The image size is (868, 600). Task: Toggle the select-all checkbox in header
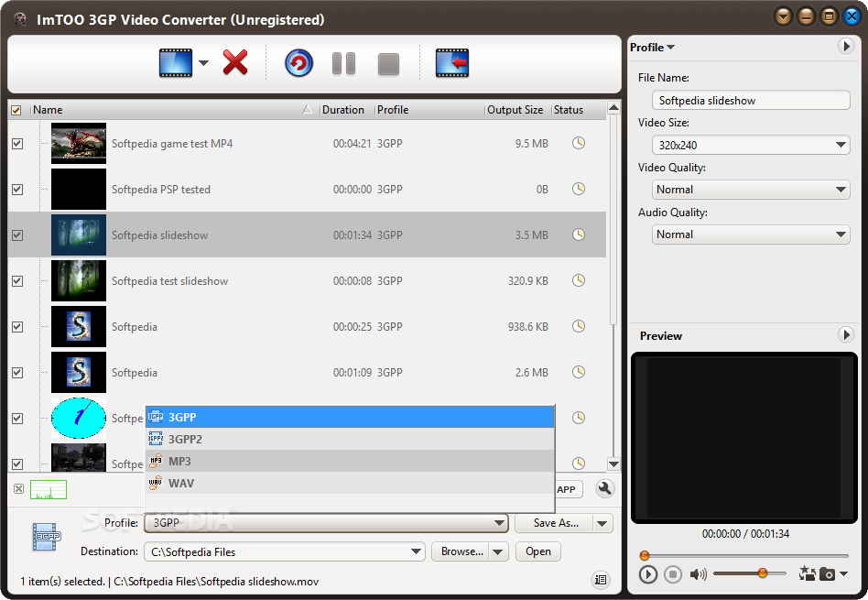click(x=16, y=110)
